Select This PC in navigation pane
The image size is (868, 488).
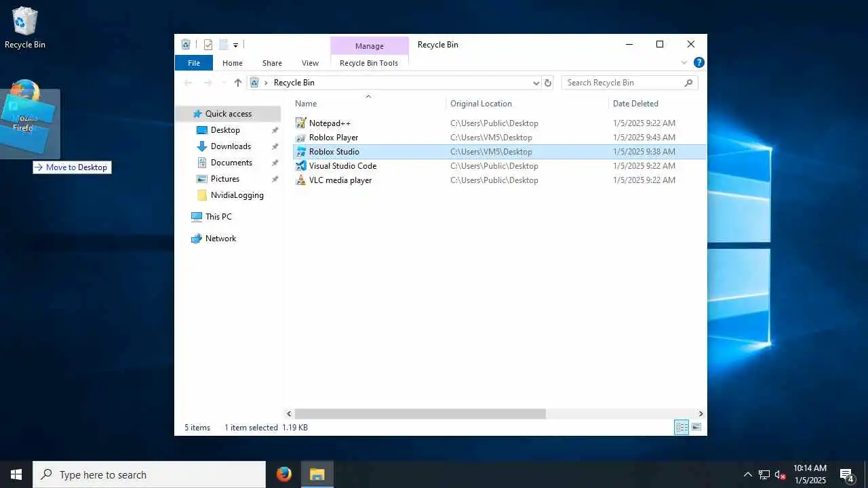tap(218, 217)
